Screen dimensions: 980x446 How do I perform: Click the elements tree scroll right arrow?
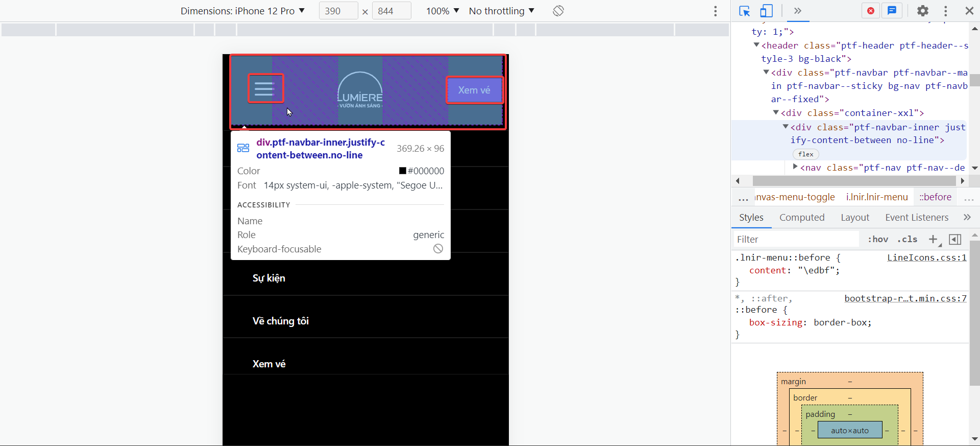(x=963, y=181)
